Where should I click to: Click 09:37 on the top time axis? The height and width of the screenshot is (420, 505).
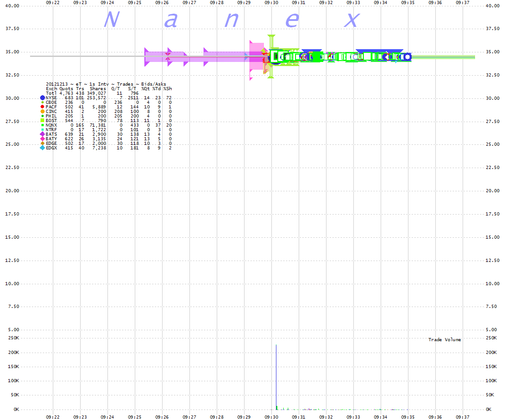(463, 3)
